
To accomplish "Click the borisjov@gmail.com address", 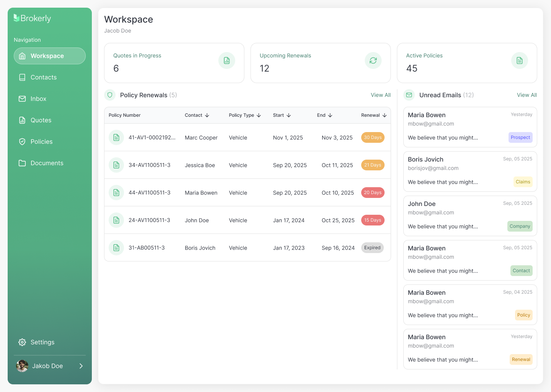I will click(433, 168).
